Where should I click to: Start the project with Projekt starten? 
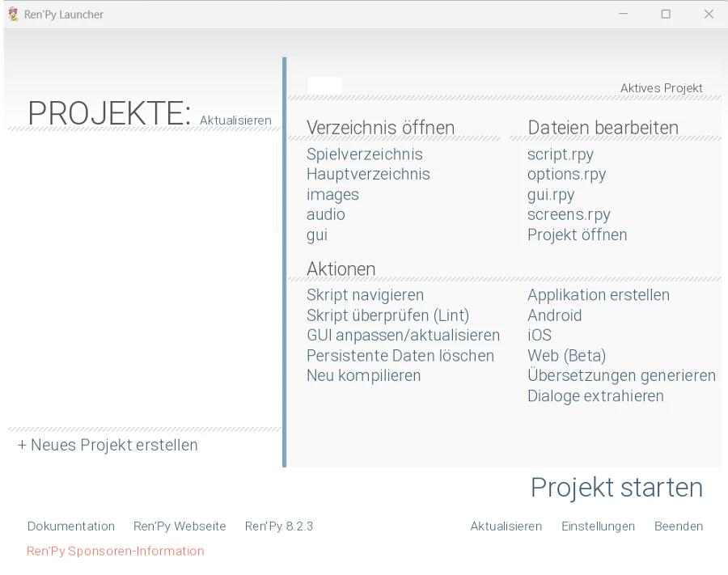point(616,488)
